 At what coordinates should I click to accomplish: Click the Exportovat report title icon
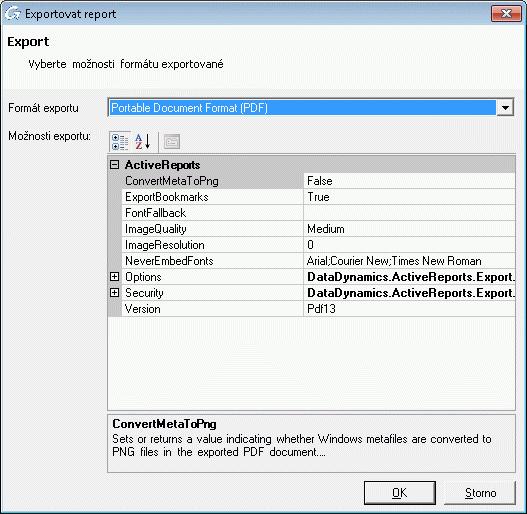pyautogui.click(x=13, y=14)
